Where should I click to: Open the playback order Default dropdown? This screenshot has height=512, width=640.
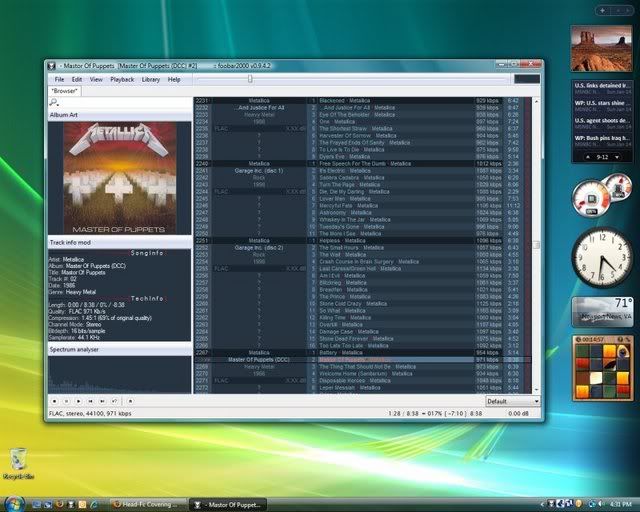513,401
